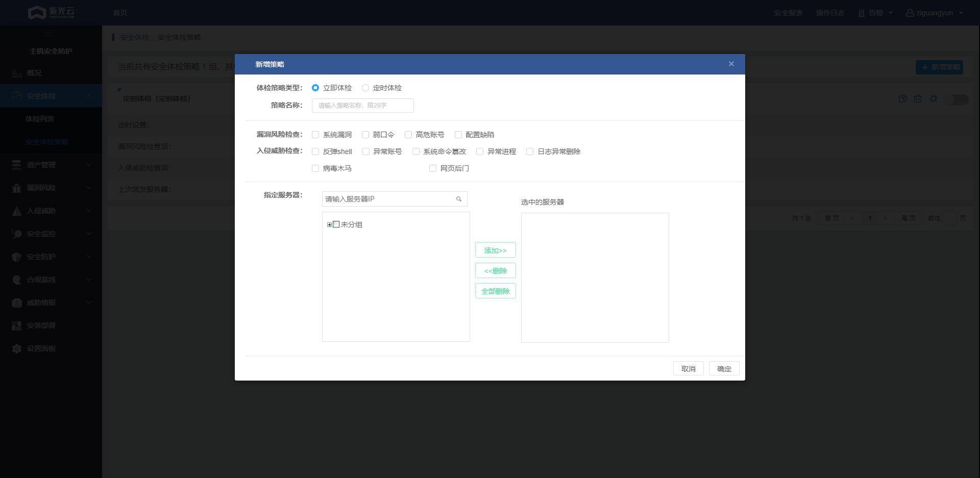Select the 立即体检 radio option
Screen dimensions: 980x478
[315, 88]
